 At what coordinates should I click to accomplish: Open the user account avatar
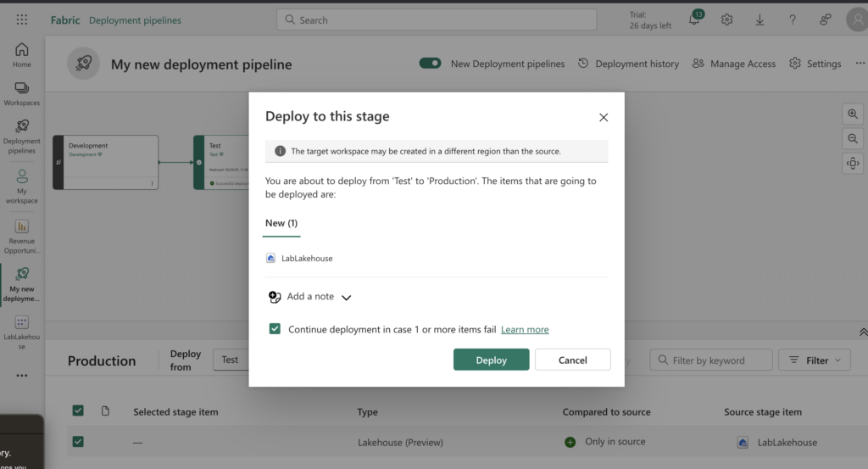pyautogui.click(x=858, y=20)
